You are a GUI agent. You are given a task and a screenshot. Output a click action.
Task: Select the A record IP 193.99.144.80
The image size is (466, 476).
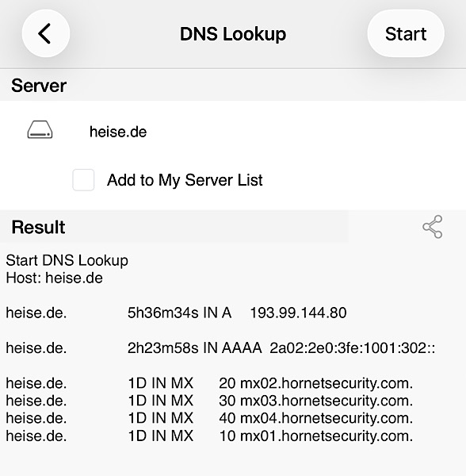(298, 313)
